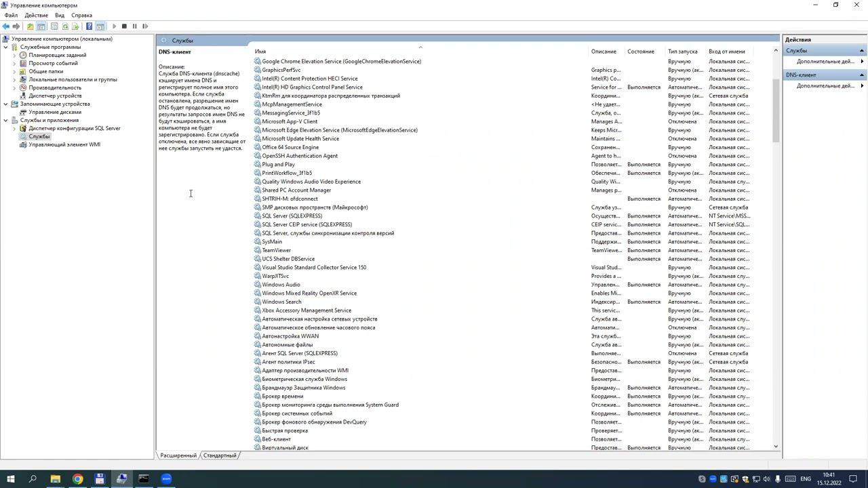Sort by the Описание column header
Viewport: 868px width, 488px height.
click(607, 52)
